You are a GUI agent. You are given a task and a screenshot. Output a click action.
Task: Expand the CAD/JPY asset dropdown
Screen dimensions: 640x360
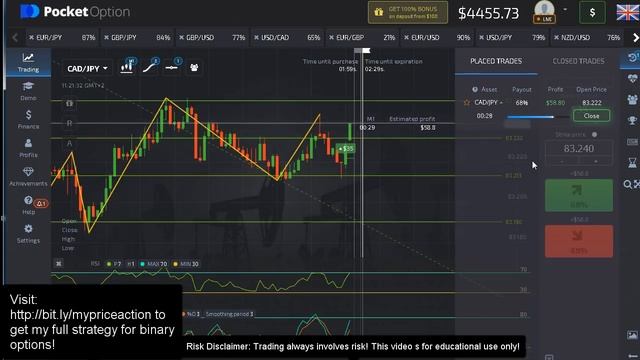[x=87, y=69]
